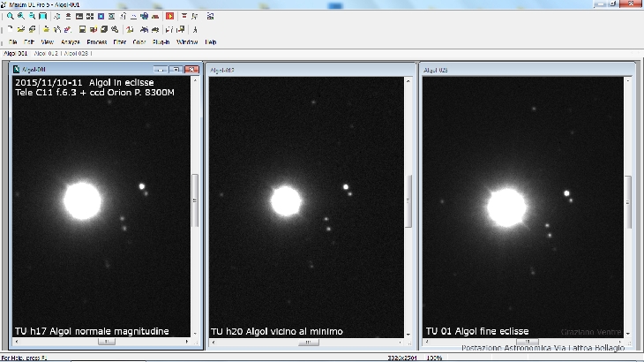Click the first magnifier icon in the top toolbar
This screenshot has height=362, width=644.
pos(9,16)
